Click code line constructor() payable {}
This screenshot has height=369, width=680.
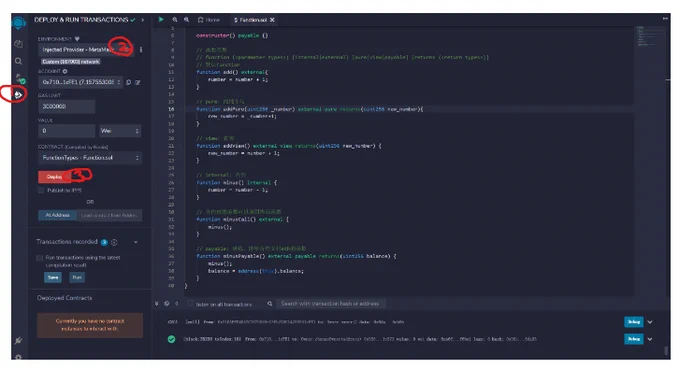(232, 35)
